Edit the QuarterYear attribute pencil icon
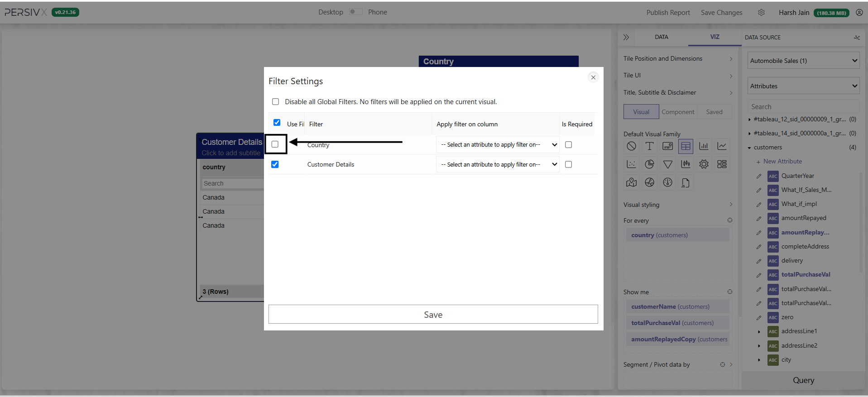Image resolution: width=868 pixels, height=397 pixels. tap(759, 176)
